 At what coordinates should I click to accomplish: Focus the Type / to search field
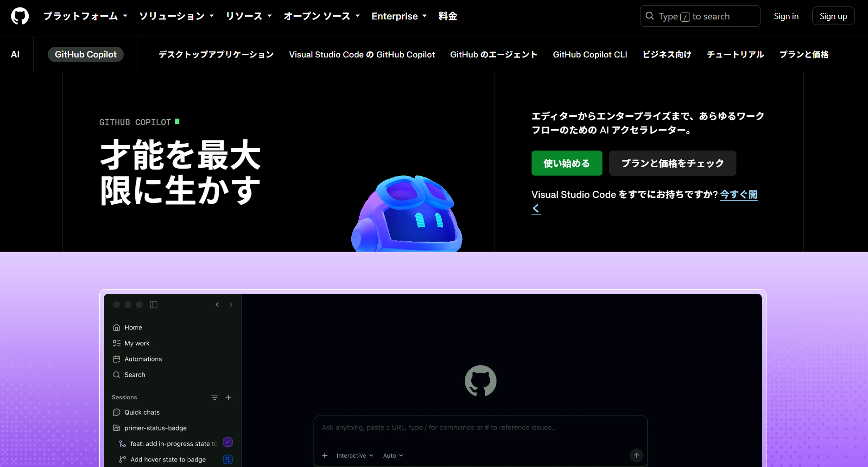click(x=700, y=16)
